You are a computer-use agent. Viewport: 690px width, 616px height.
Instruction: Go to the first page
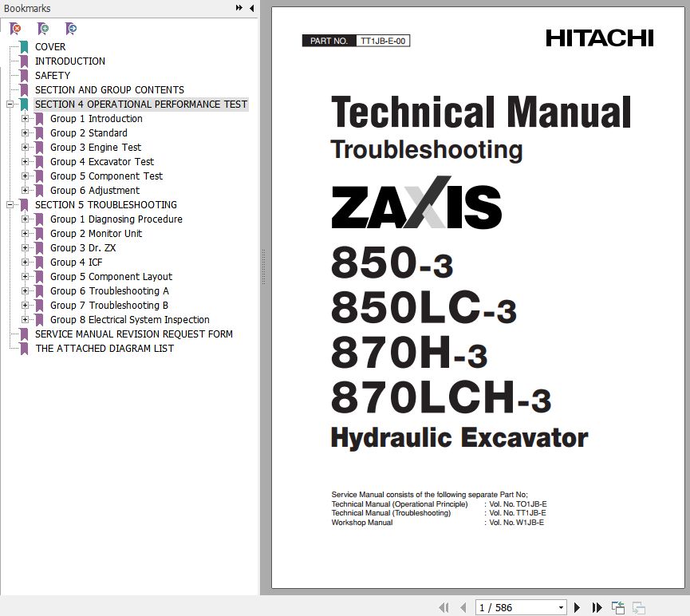coord(444,608)
